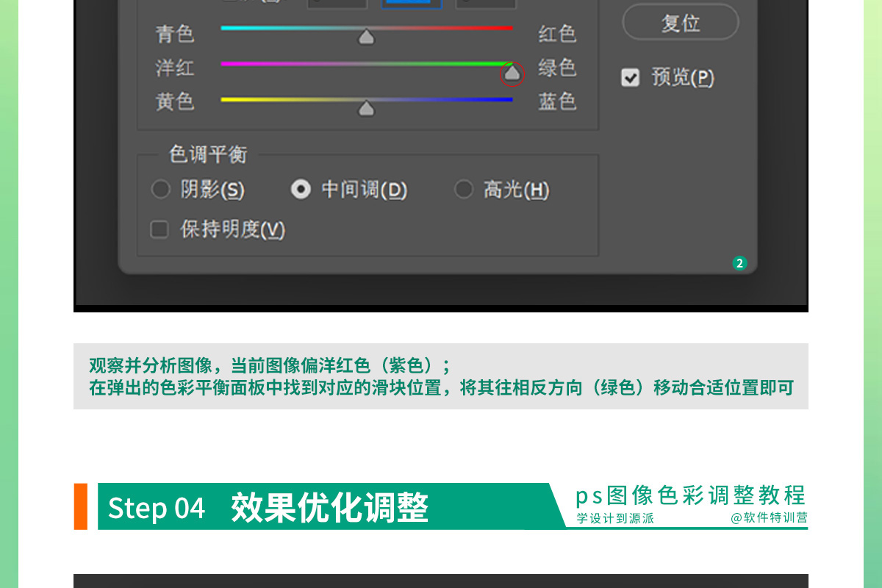Click the 蓝色 blue label
Viewport: 882px width, 588px height.
[x=557, y=101]
